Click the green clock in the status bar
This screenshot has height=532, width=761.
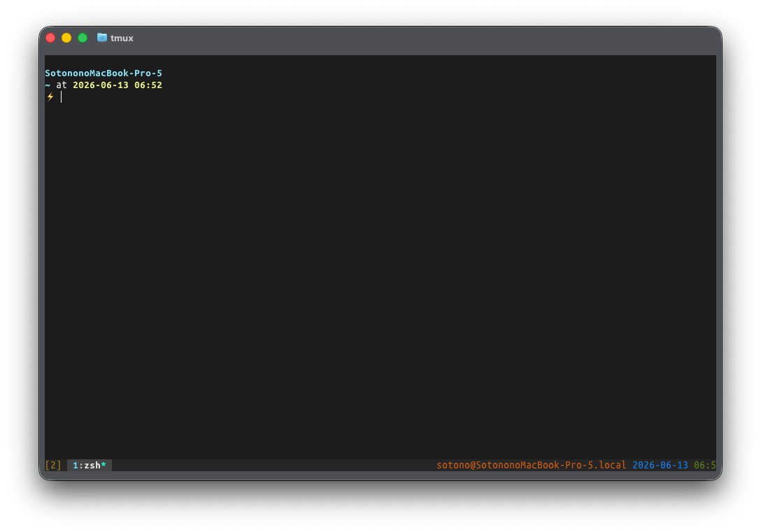(705, 465)
